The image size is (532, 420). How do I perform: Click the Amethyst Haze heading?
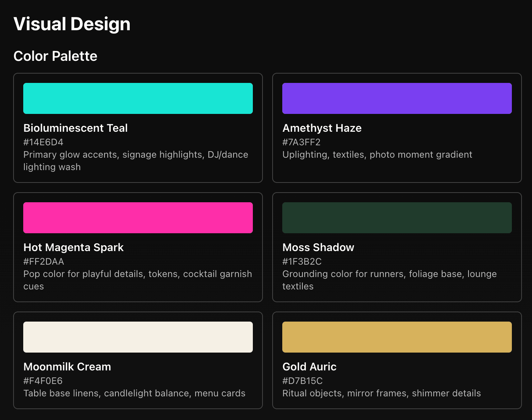pos(322,128)
